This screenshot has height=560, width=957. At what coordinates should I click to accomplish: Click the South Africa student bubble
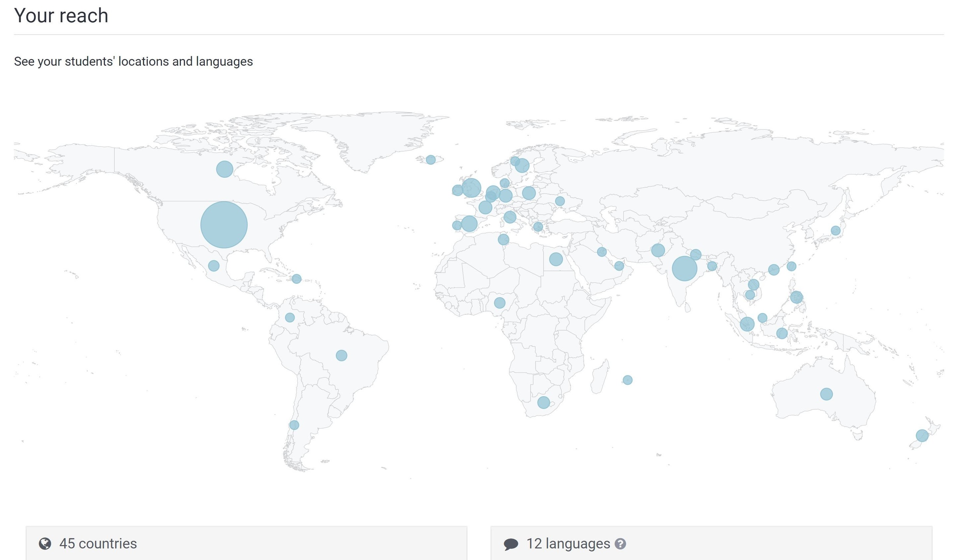[x=543, y=402]
